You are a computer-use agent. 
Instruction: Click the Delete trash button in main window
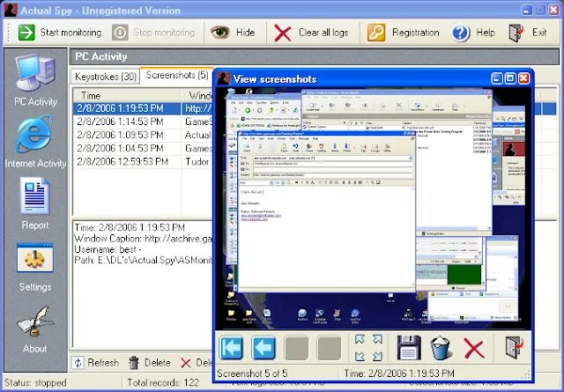(150, 363)
